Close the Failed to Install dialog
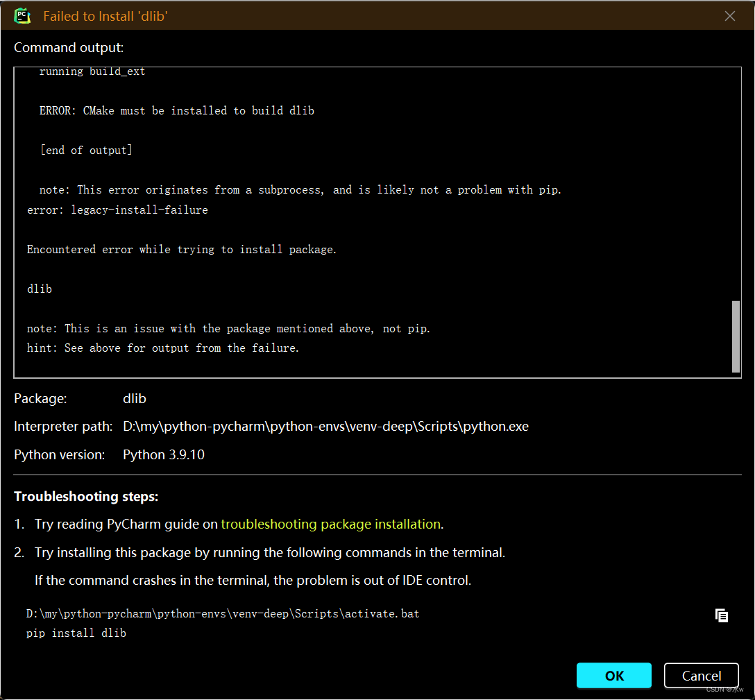This screenshot has width=755, height=700. 729,16
